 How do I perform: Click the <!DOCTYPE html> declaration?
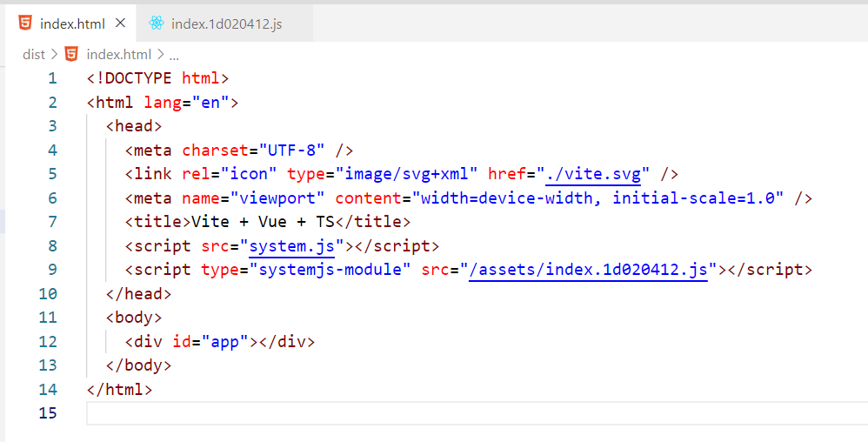157,78
